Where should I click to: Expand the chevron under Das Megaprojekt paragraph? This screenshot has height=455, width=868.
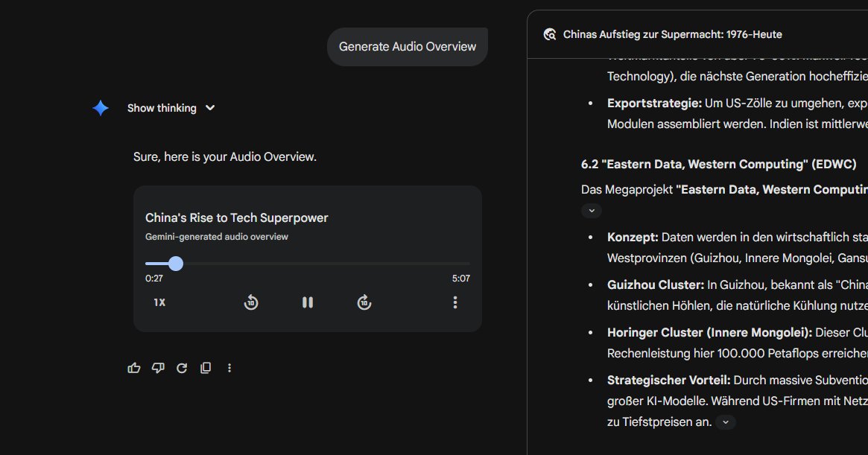tap(591, 211)
